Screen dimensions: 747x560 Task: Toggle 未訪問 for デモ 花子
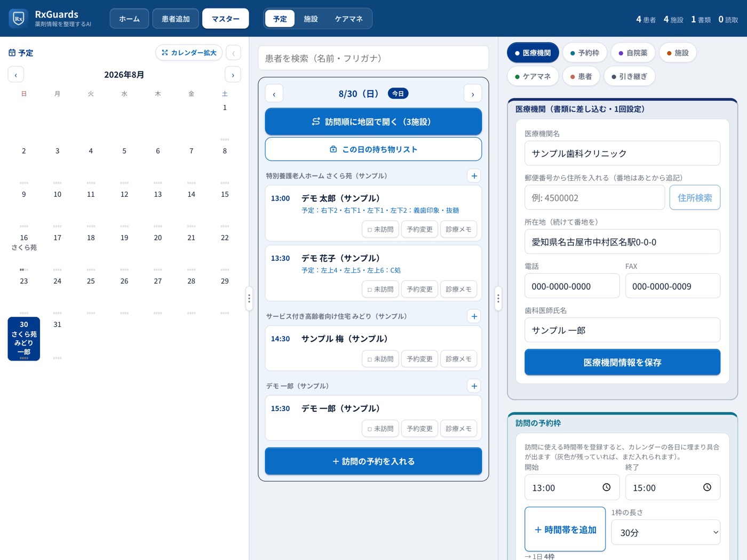[x=380, y=289]
